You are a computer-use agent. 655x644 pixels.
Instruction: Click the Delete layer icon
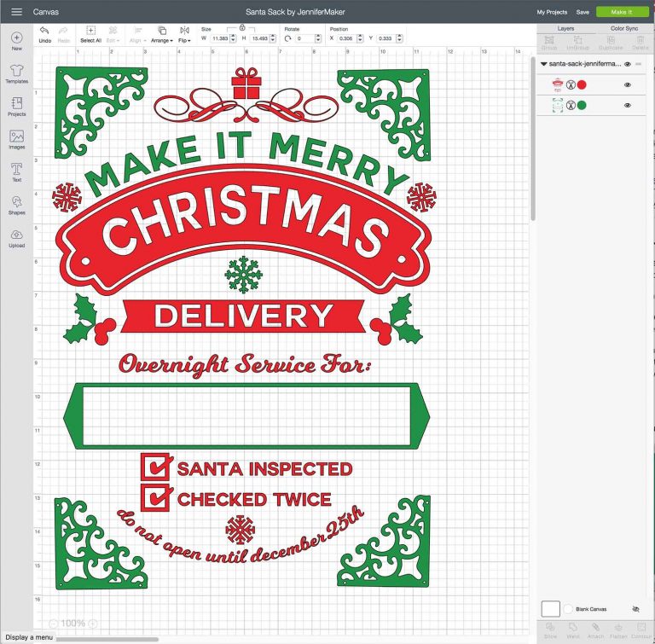click(x=640, y=40)
